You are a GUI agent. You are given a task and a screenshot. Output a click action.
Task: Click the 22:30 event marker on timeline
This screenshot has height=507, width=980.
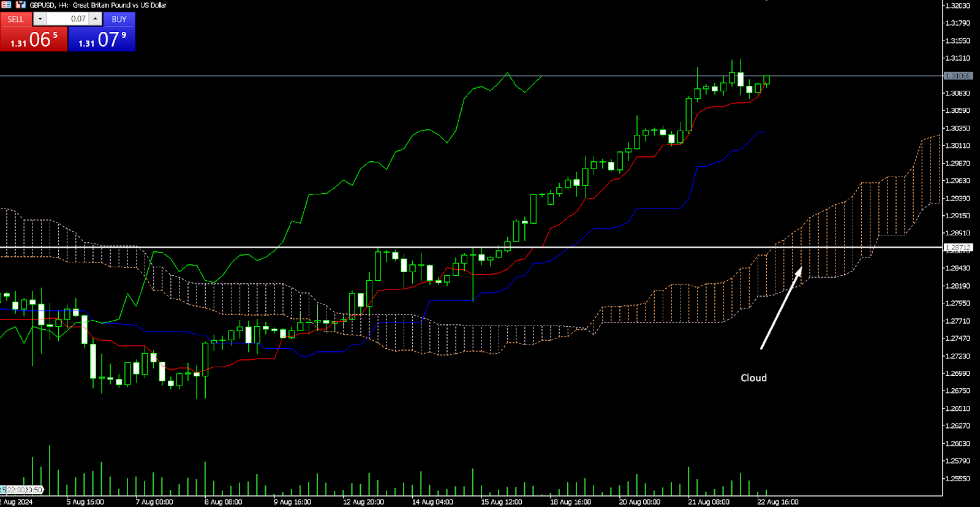(15, 490)
